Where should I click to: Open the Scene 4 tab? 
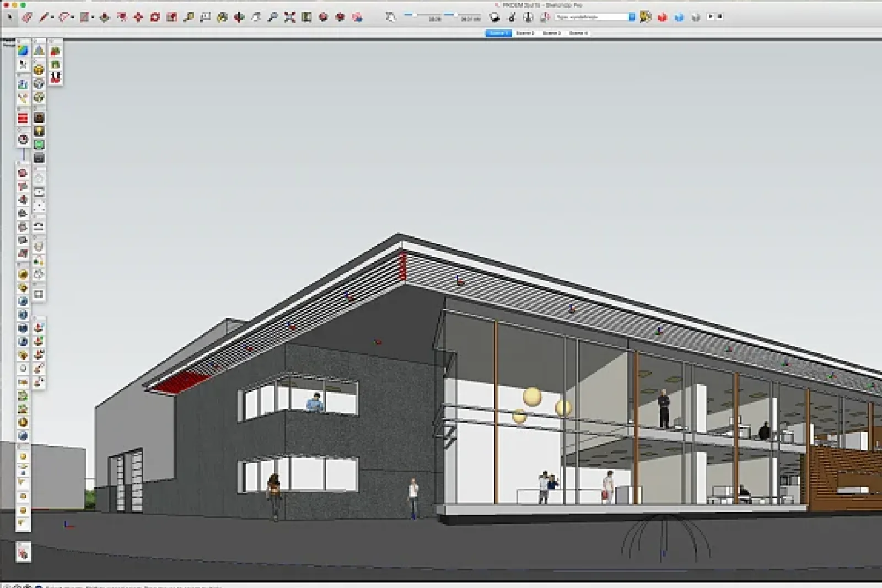pyautogui.click(x=578, y=33)
